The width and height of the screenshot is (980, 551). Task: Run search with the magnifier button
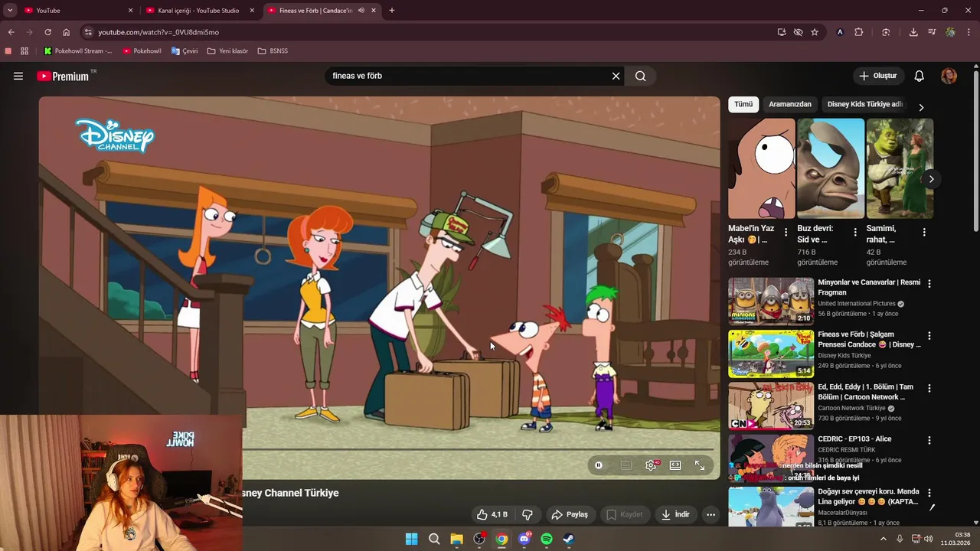[641, 76]
